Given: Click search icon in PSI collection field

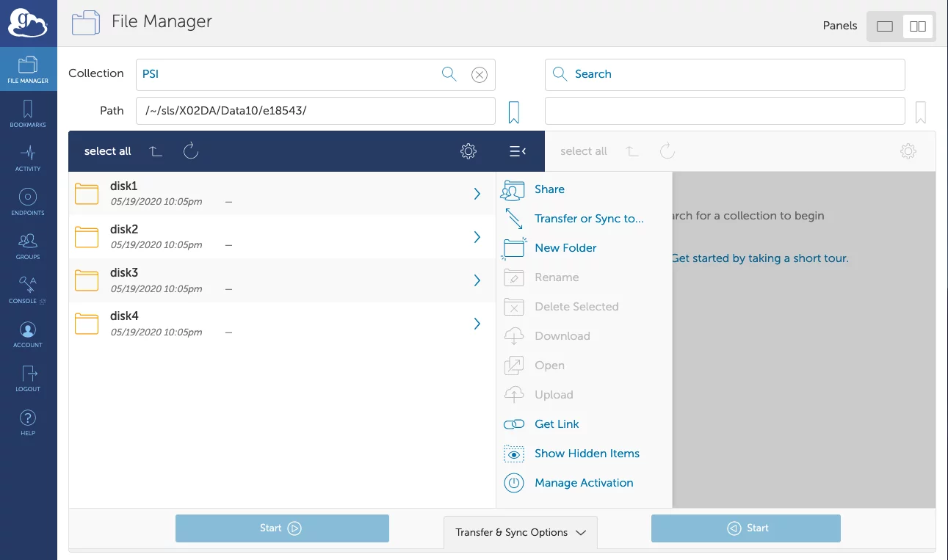Looking at the screenshot, I should (449, 74).
